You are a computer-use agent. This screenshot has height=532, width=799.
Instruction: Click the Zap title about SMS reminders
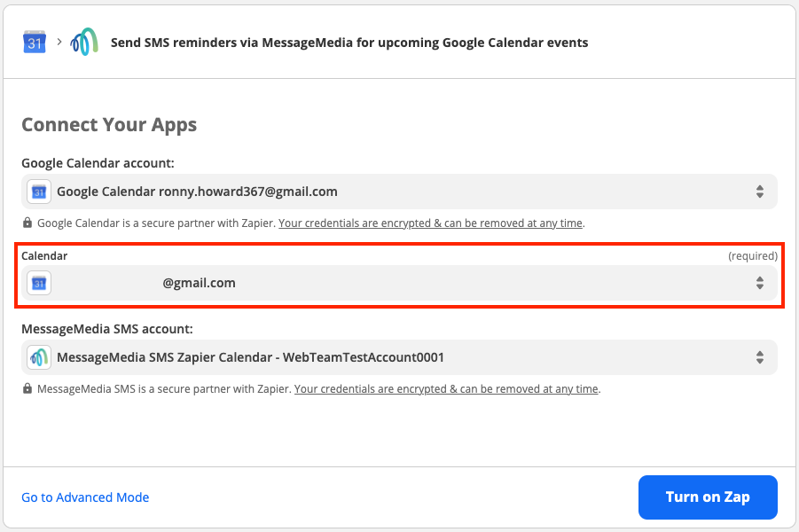[349, 43]
